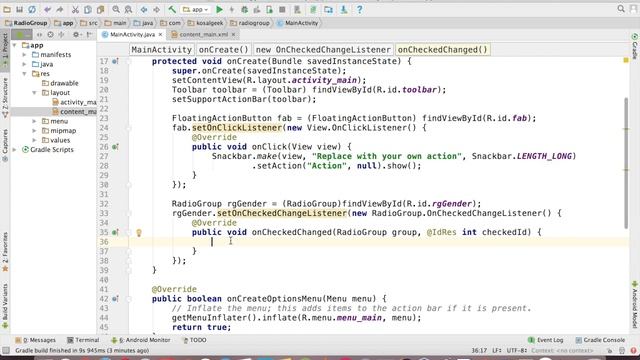Collapse the app module tree node
Viewport: 640px width, 360px height.
[x=15, y=45]
